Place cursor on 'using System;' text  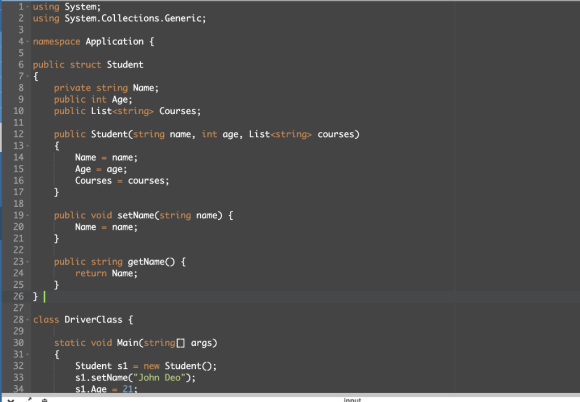tap(67, 7)
